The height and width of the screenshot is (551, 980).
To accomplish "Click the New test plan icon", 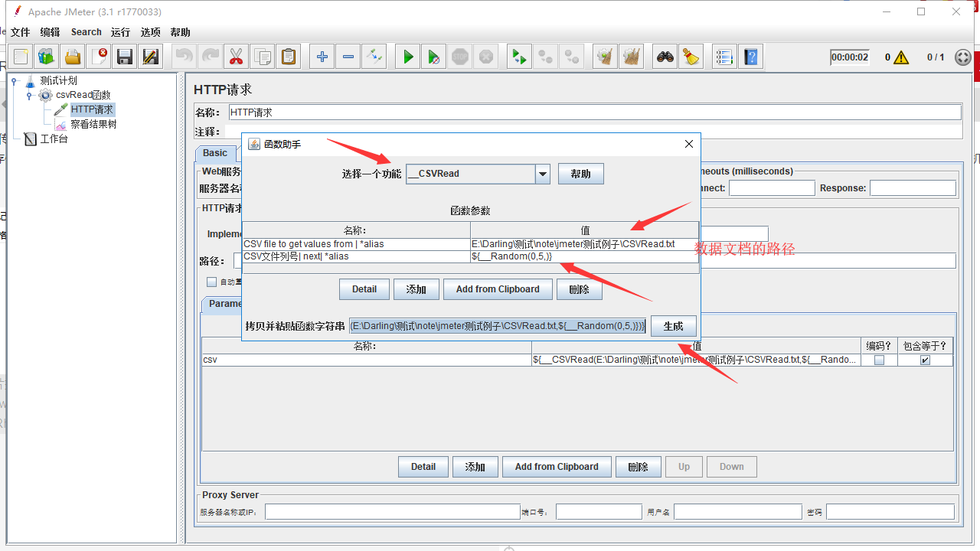I will coord(21,57).
